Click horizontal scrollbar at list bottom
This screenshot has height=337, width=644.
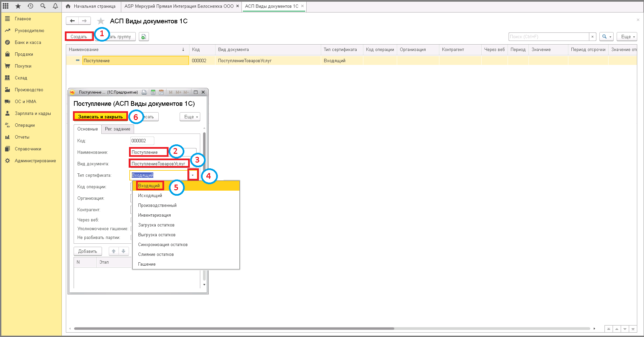(234, 329)
